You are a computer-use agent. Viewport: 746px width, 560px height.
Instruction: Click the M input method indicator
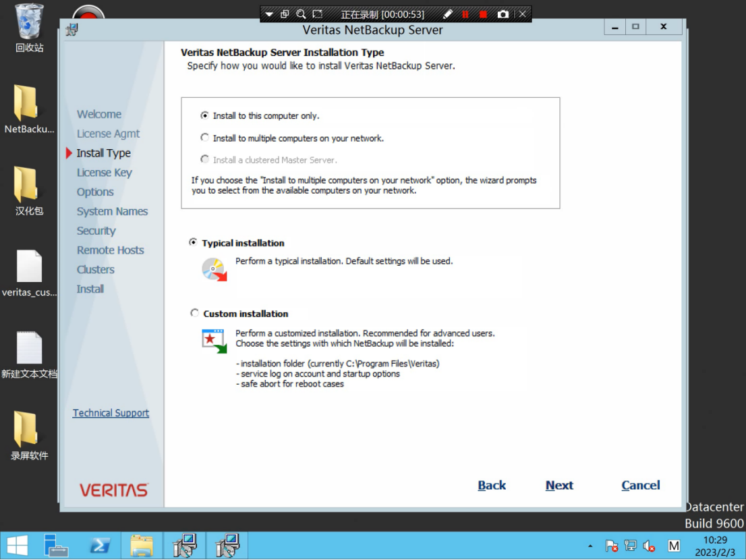(674, 546)
